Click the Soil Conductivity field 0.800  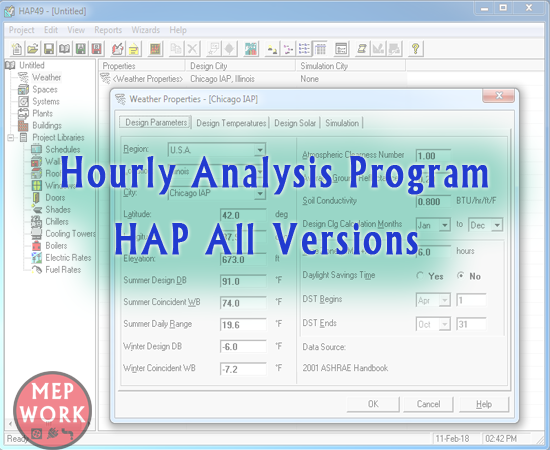click(x=433, y=202)
